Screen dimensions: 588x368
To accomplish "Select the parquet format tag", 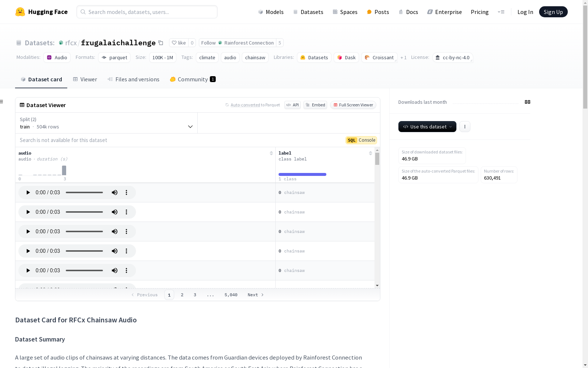I will click(x=114, y=57).
